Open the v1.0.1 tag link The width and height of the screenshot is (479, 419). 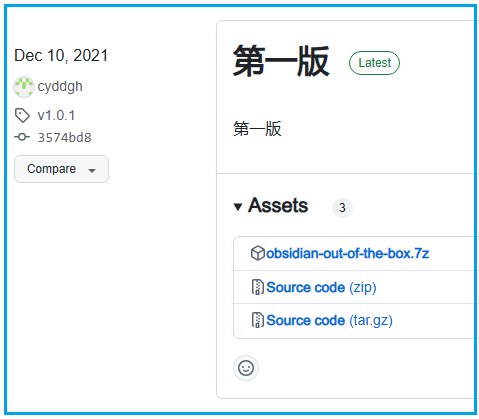click(x=56, y=115)
